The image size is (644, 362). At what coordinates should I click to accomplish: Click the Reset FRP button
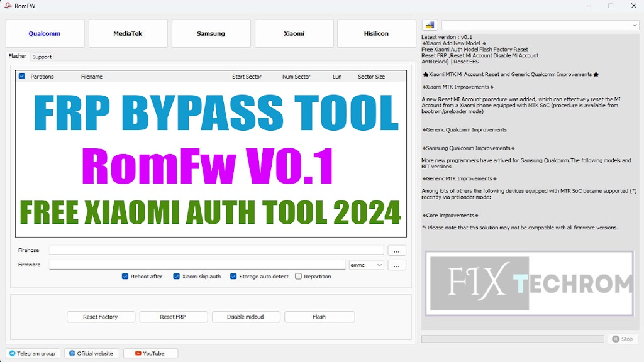coord(173,317)
